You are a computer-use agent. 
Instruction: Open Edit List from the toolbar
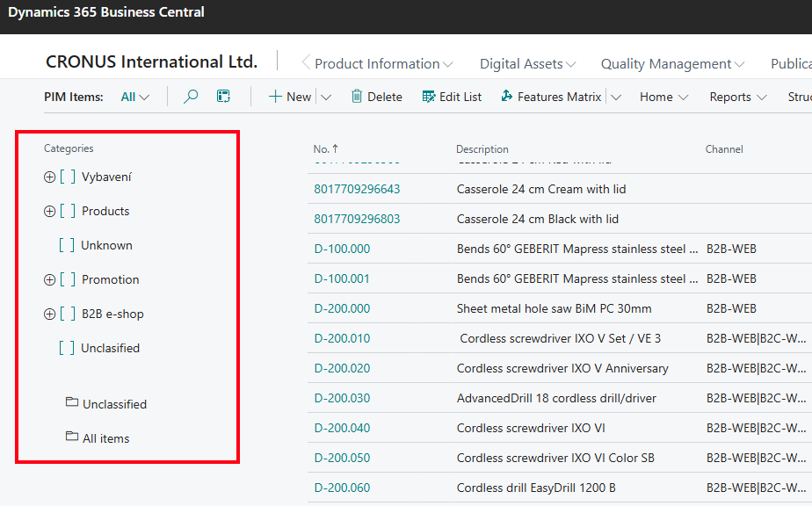(x=452, y=97)
